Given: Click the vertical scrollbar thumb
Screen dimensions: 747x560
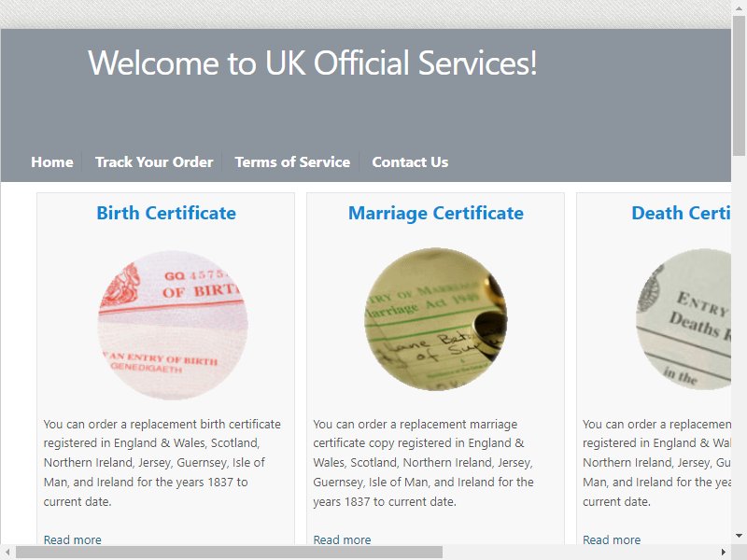Looking at the screenshot, I should tap(739, 86).
